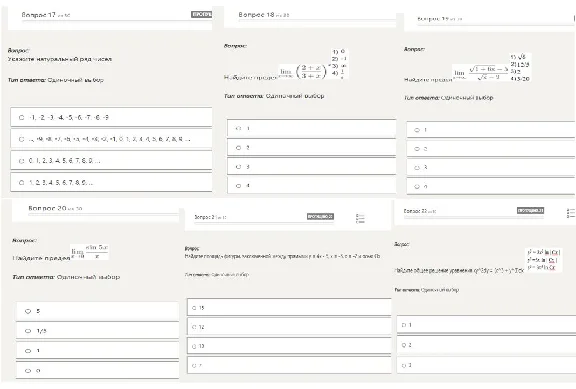Image resolution: width=576 pixels, height=389 pixels.
Task: Click the area question text in Вопрос 21
Action: pyautogui.click(x=282, y=256)
